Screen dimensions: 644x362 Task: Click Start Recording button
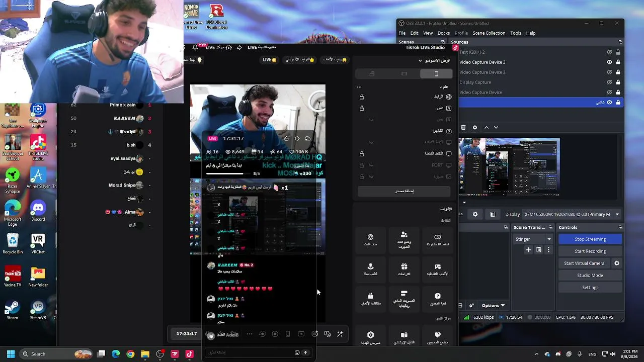[590, 251]
